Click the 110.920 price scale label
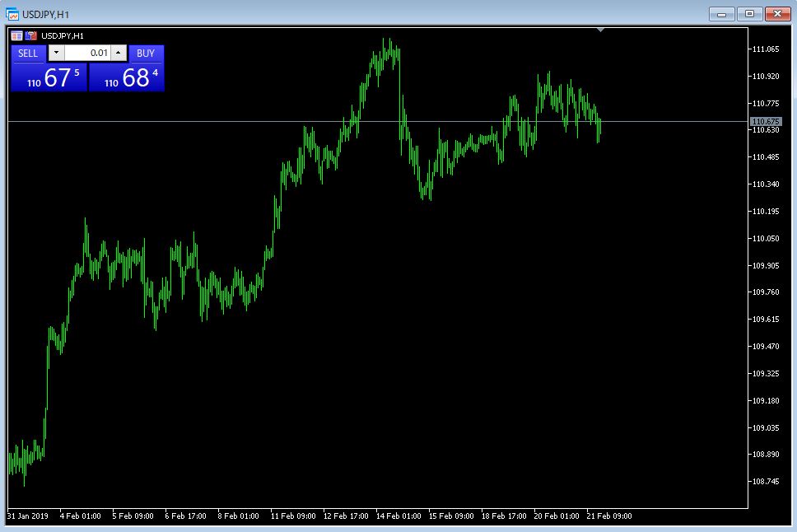Image resolution: width=797 pixels, height=532 pixels. tap(766, 77)
